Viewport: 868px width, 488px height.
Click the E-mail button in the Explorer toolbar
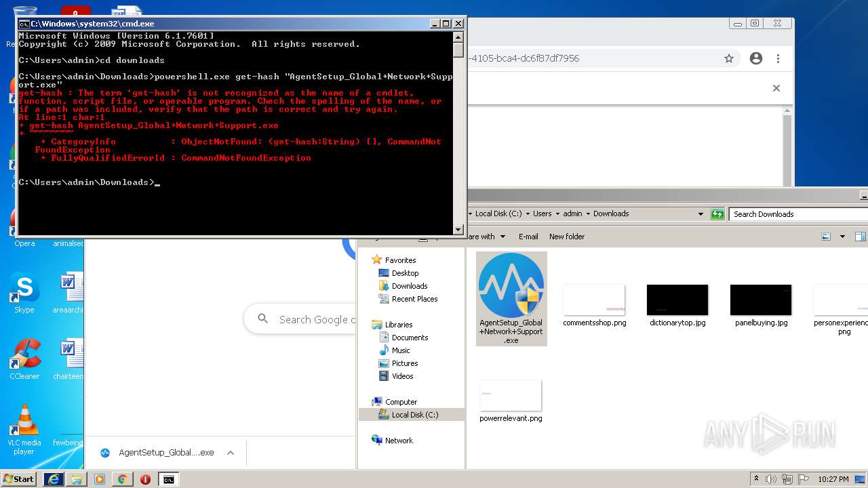pos(528,237)
